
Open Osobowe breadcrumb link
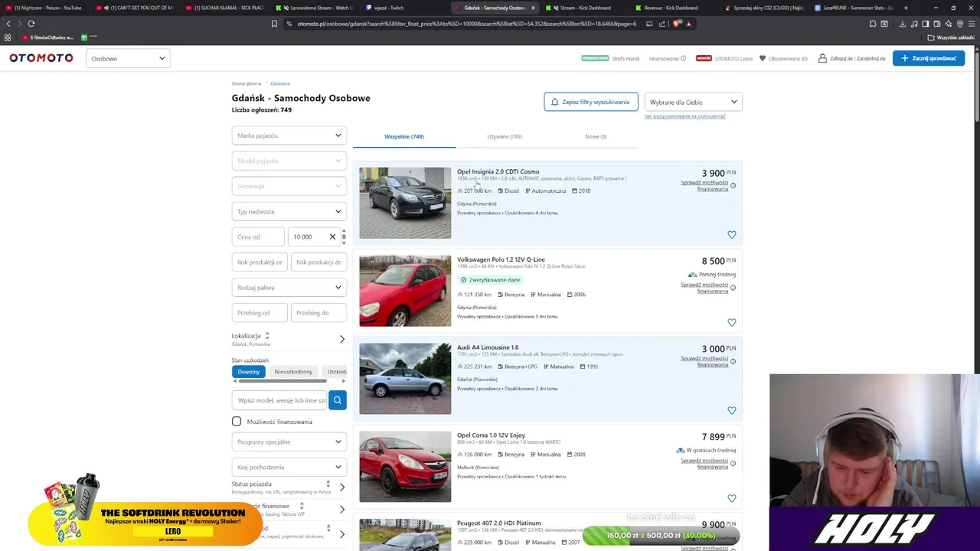click(x=280, y=83)
